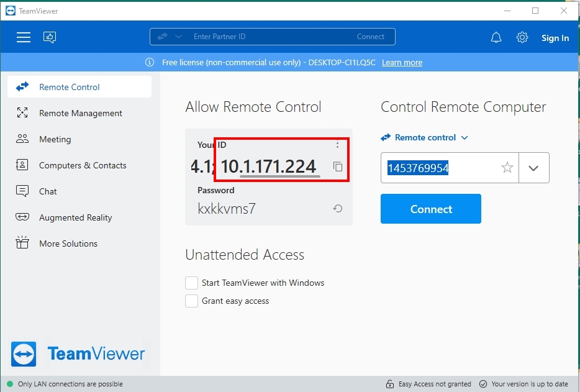Open notifications bell
Viewport: 580px width, 392px height.
point(496,37)
